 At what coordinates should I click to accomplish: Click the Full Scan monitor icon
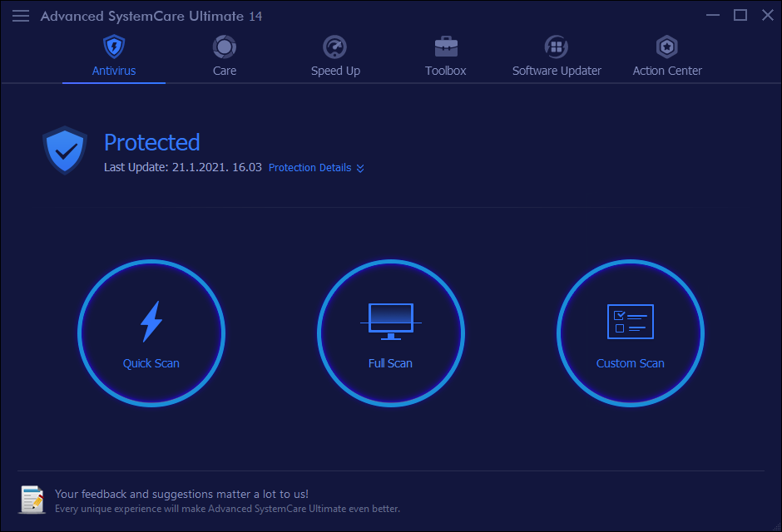pos(391,322)
